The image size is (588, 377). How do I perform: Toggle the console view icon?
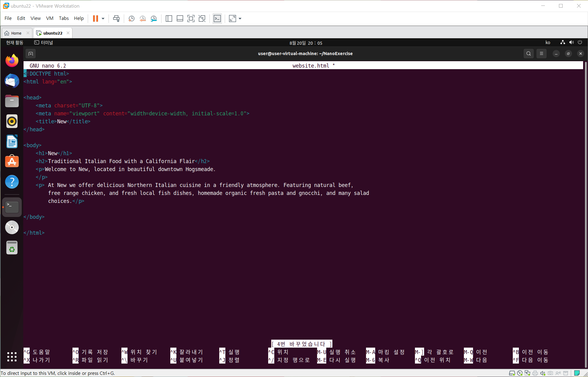pyautogui.click(x=217, y=19)
